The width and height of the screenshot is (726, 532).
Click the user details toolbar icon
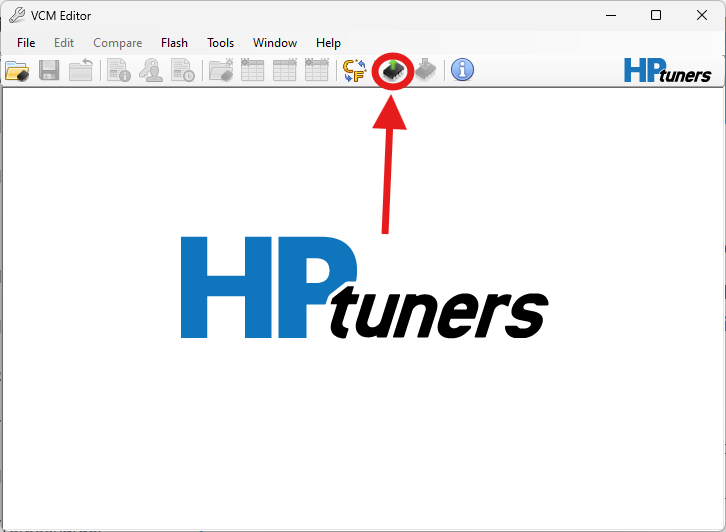[151, 70]
